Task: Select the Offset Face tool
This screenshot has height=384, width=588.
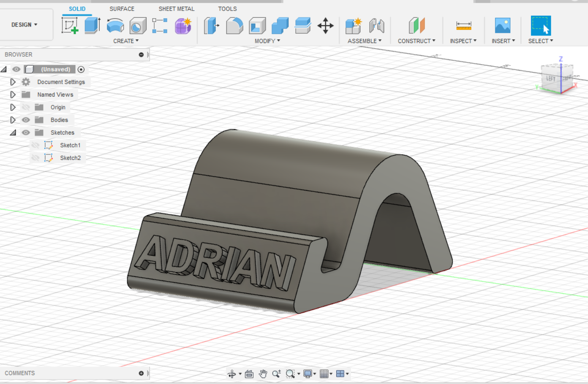Action: point(303,26)
